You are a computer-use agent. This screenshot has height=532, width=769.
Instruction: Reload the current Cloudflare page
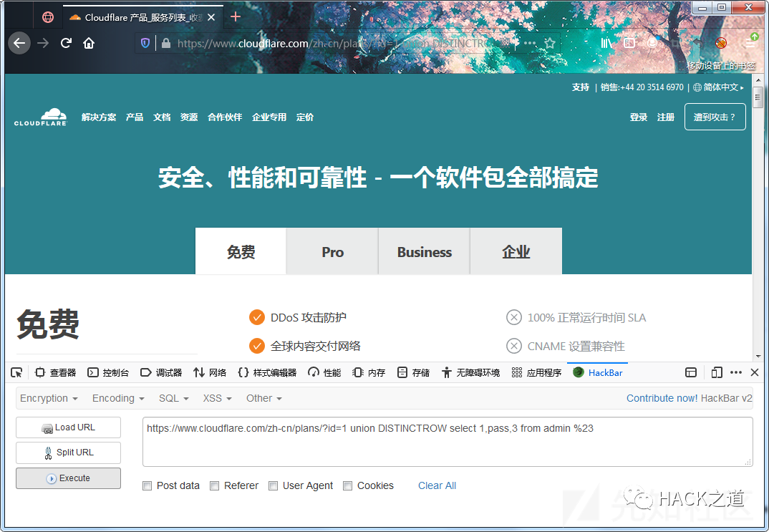(x=66, y=43)
